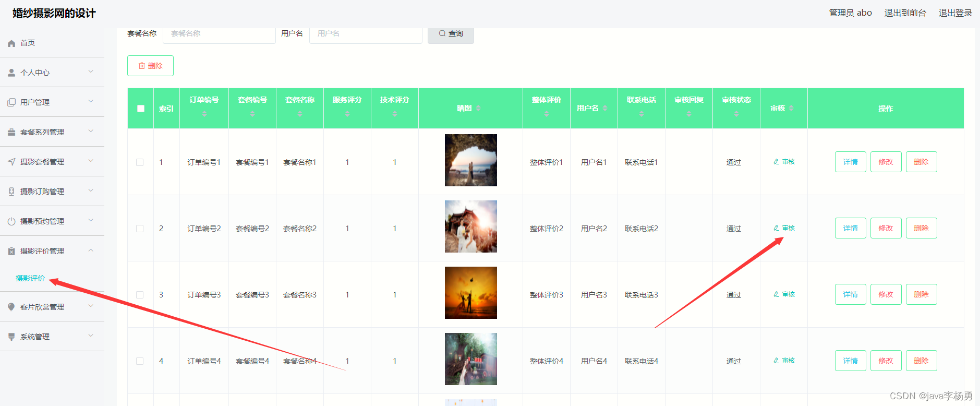This screenshot has width=980, height=406.
Task: Collapse the 摄影评价管理 menu chevron
Action: (x=91, y=250)
